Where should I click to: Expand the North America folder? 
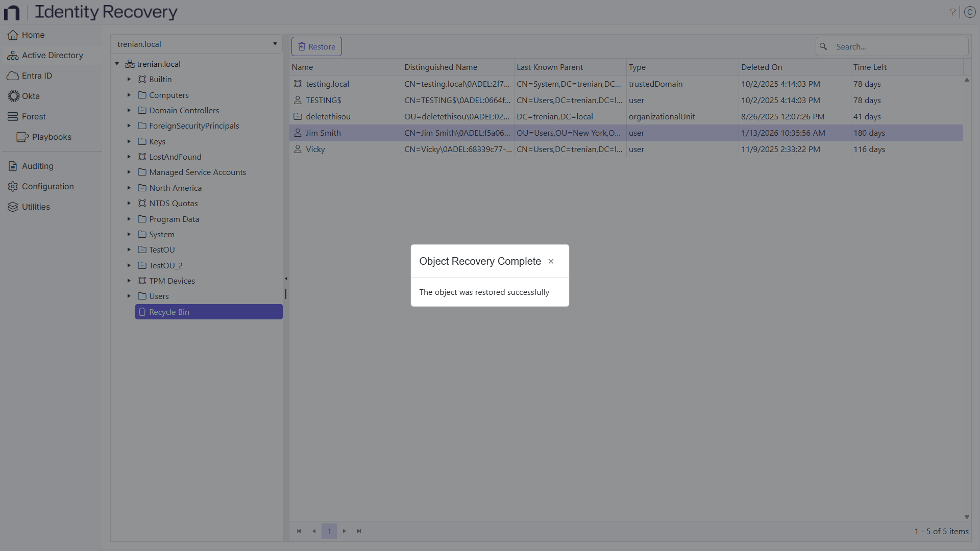click(129, 188)
